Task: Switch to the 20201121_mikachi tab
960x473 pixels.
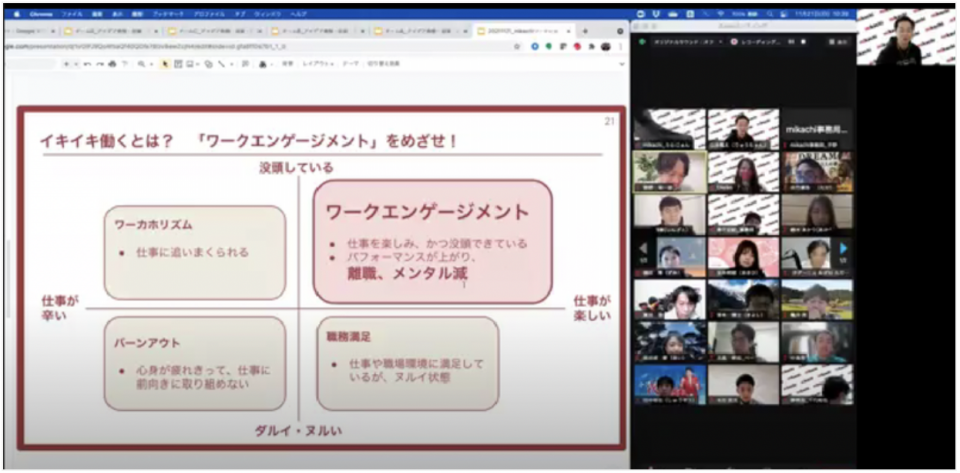Action: 522,31
